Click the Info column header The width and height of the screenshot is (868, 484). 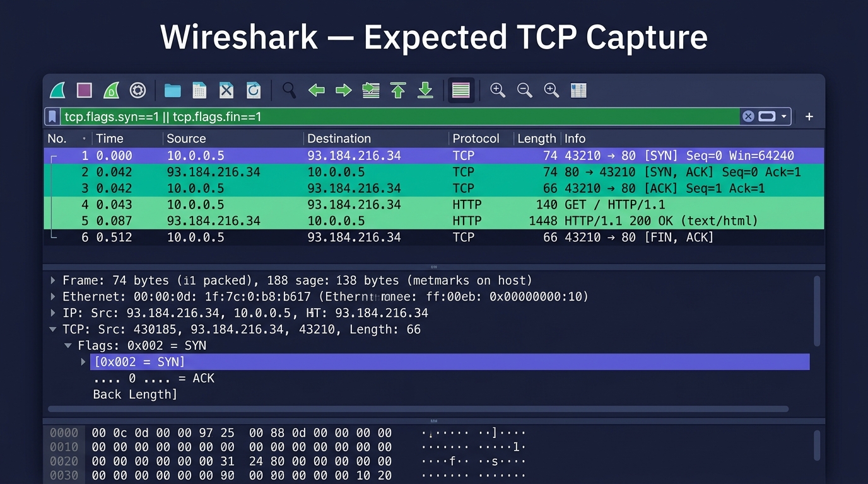pyautogui.click(x=693, y=139)
